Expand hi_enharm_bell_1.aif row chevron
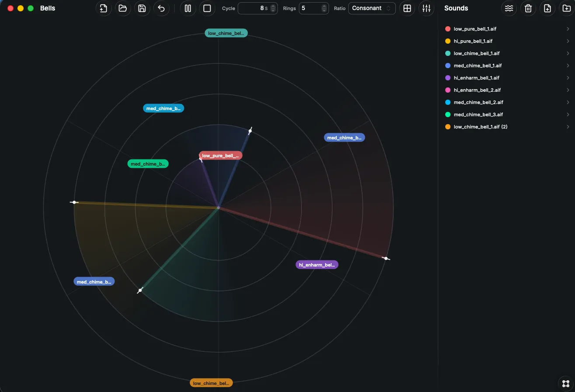 coord(568,78)
